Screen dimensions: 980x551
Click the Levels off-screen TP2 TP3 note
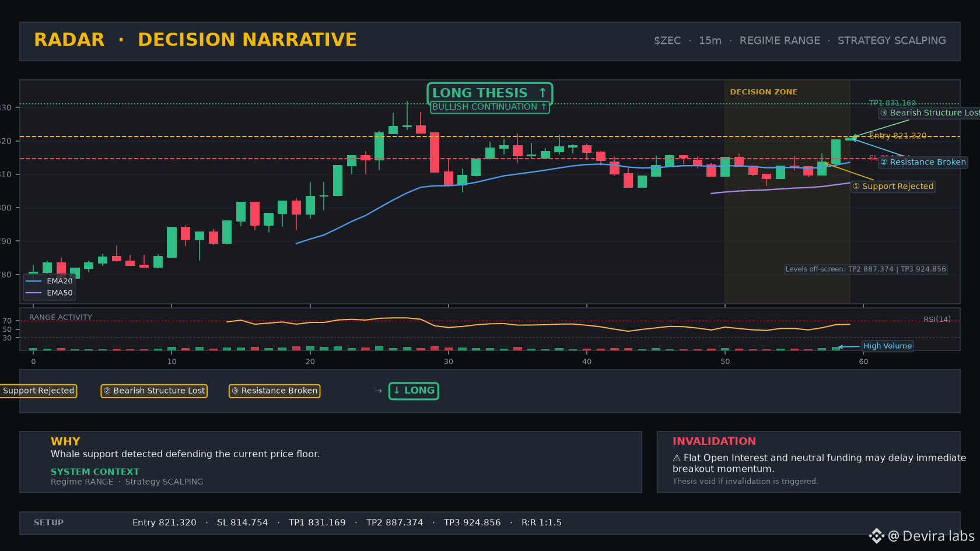click(866, 269)
